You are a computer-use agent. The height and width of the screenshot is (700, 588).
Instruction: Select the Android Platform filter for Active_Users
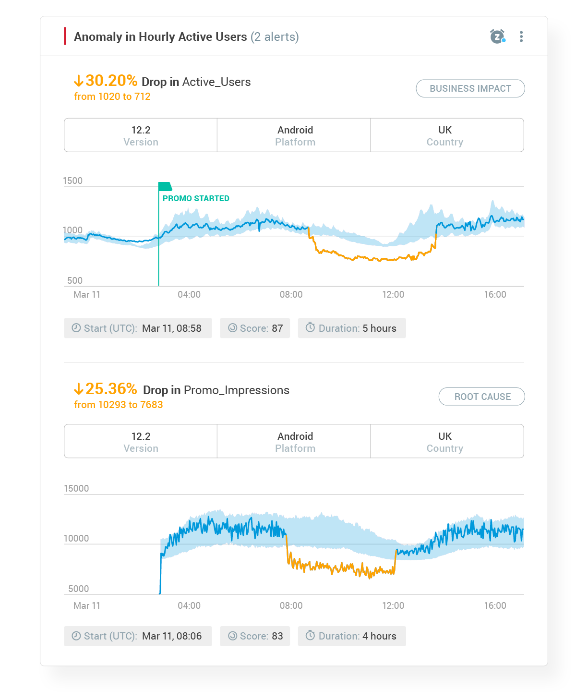tap(295, 135)
